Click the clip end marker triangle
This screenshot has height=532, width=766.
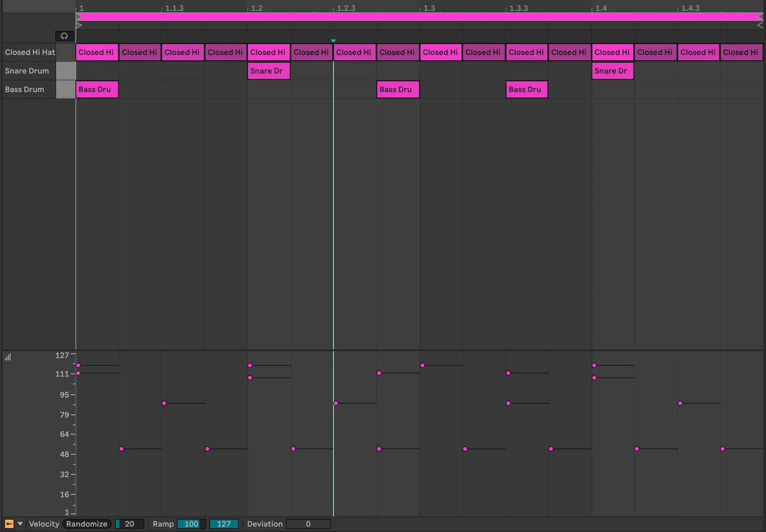[760, 25]
